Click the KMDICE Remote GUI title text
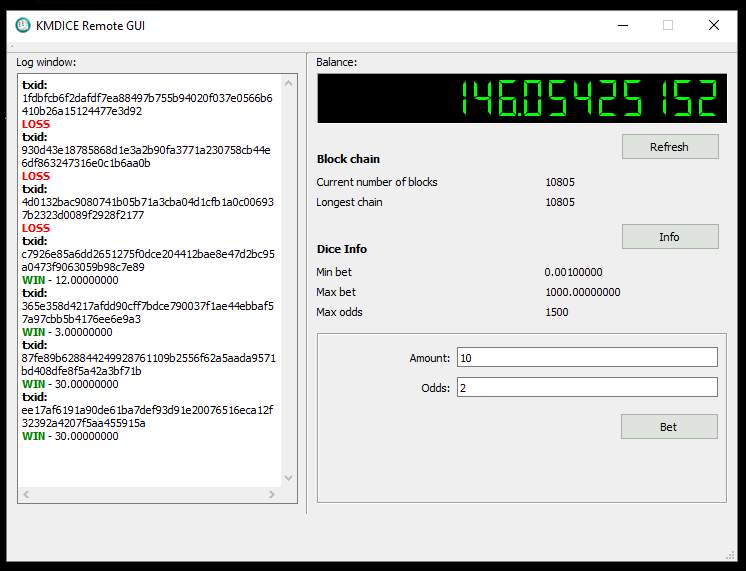Viewport: 746px width, 571px height. click(90, 26)
